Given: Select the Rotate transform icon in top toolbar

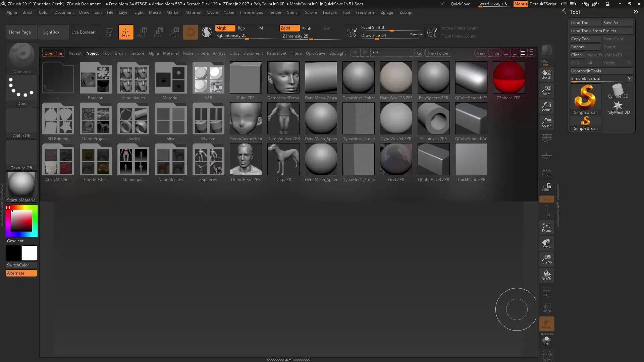Looking at the screenshot, I should pos(174,32).
